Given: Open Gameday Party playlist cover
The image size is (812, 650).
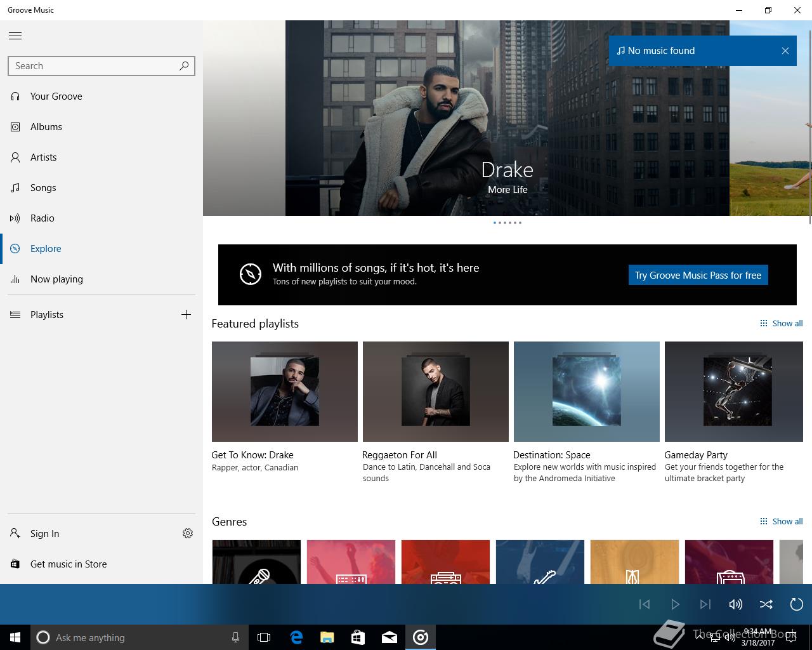Looking at the screenshot, I should (734, 392).
